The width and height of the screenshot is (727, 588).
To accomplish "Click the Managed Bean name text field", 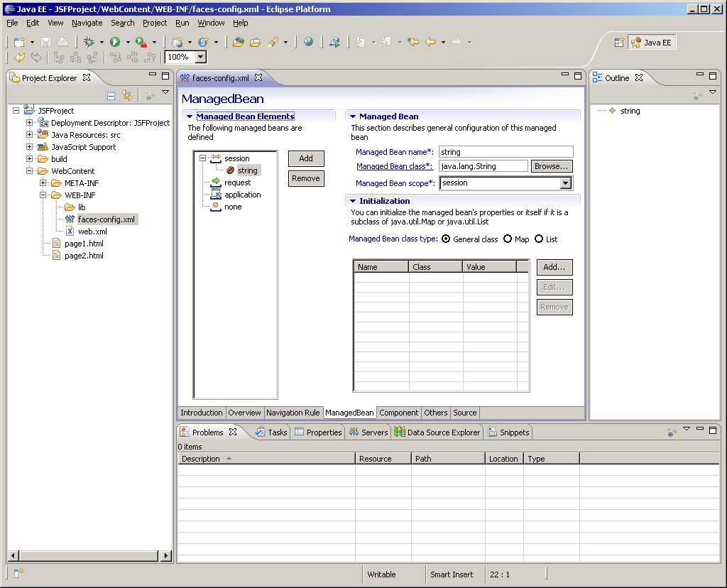I will coord(505,152).
